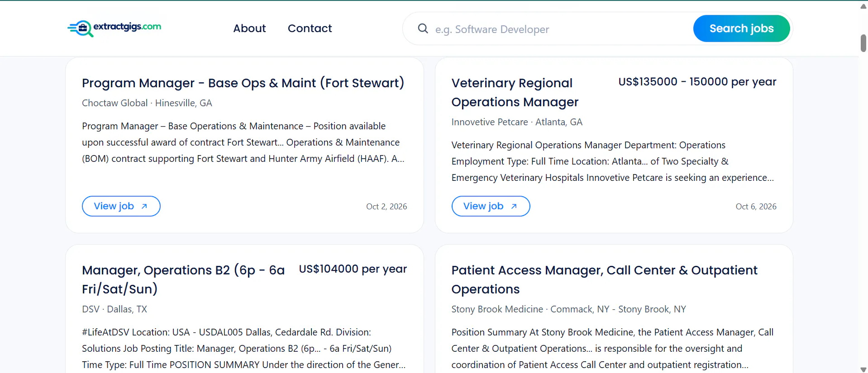The image size is (868, 373).
Task: Click the #LifeAtDSV description text
Action: tap(243, 349)
